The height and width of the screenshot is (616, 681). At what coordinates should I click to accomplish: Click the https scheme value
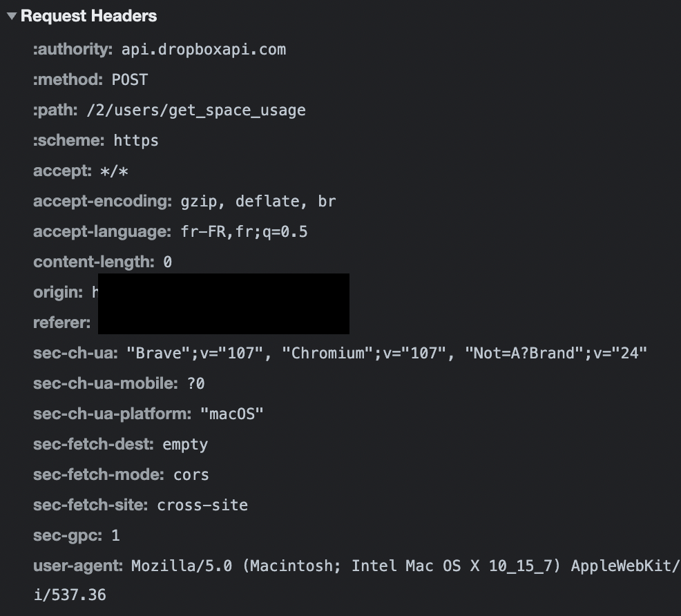coord(136,141)
